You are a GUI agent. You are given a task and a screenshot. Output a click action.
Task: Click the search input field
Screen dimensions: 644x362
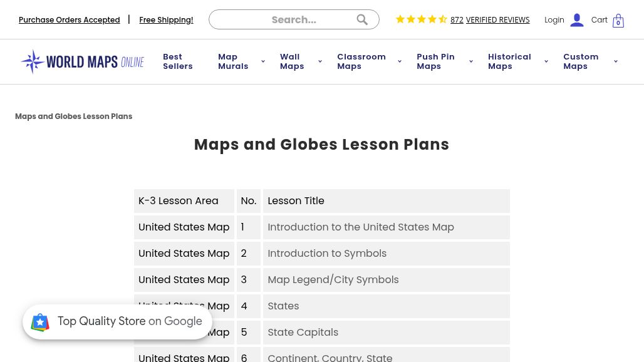click(x=288, y=20)
